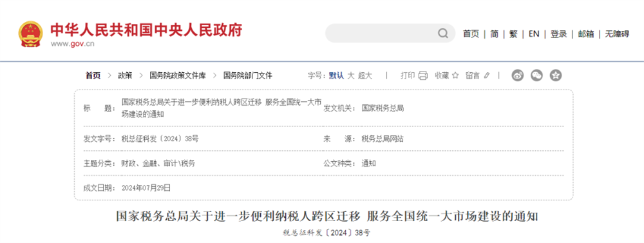Open the 无障碍 accessibility link
644x243 pixels.
point(617,34)
